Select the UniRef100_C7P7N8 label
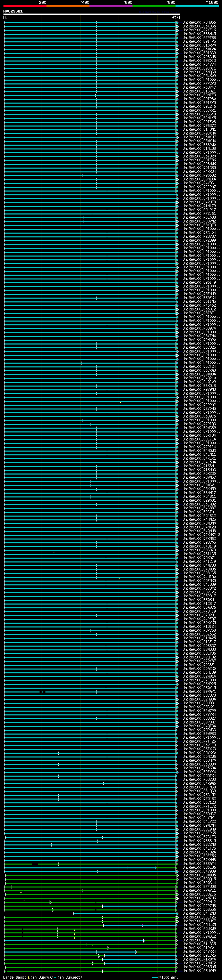 pos(199,906)
